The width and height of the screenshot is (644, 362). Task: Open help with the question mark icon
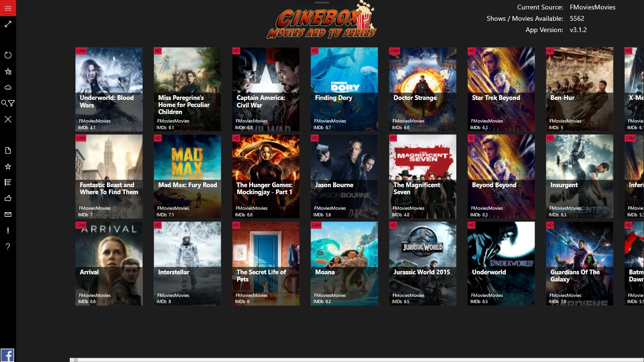pyautogui.click(x=8, y=247)
